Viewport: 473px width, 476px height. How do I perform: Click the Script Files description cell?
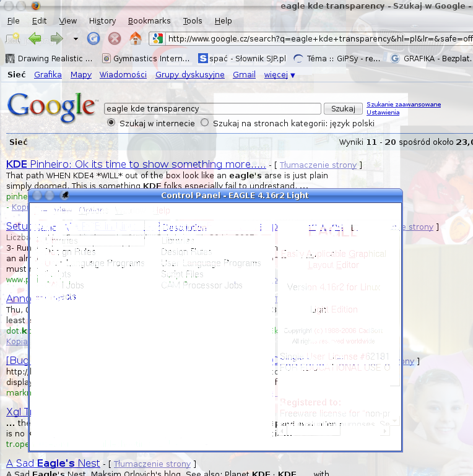click(x=182, y=274)
